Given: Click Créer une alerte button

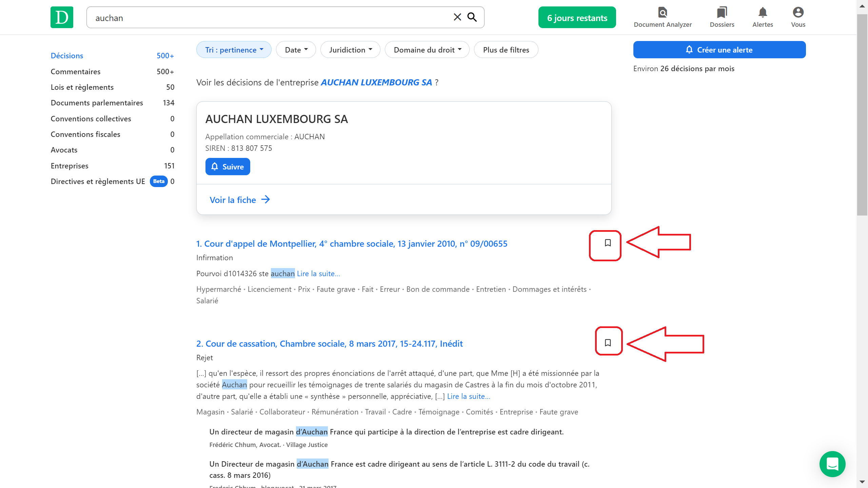Looking at the screenshot, I should (719, 50).
